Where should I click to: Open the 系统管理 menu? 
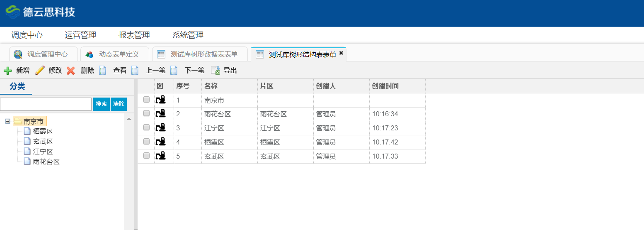(x=188, y=35)
